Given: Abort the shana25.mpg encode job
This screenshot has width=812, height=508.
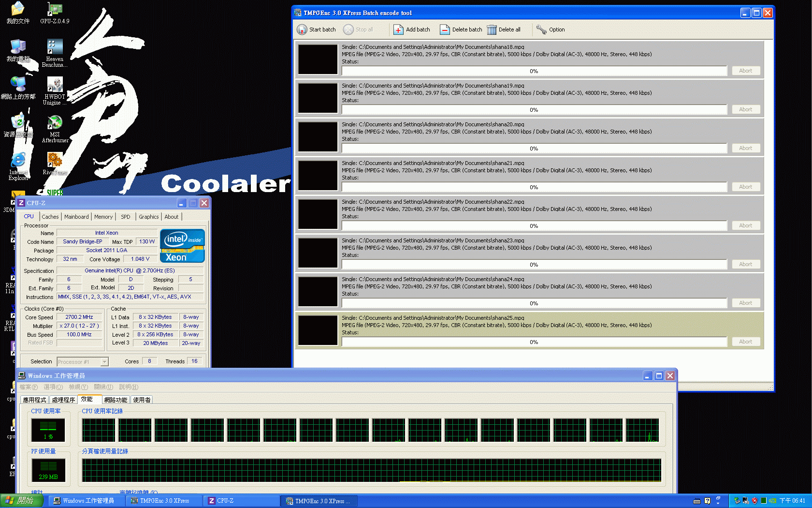Looking at the screenshot, I should [745, 342].
